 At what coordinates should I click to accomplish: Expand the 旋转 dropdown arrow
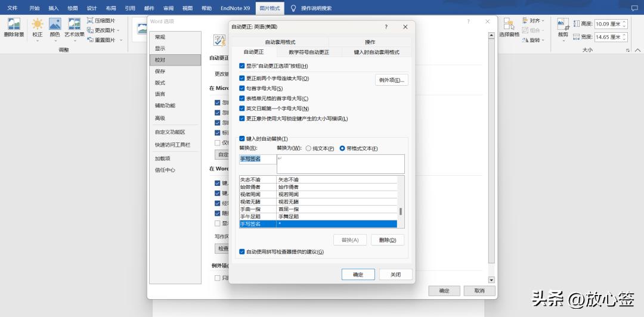click(x=543, y=41)
